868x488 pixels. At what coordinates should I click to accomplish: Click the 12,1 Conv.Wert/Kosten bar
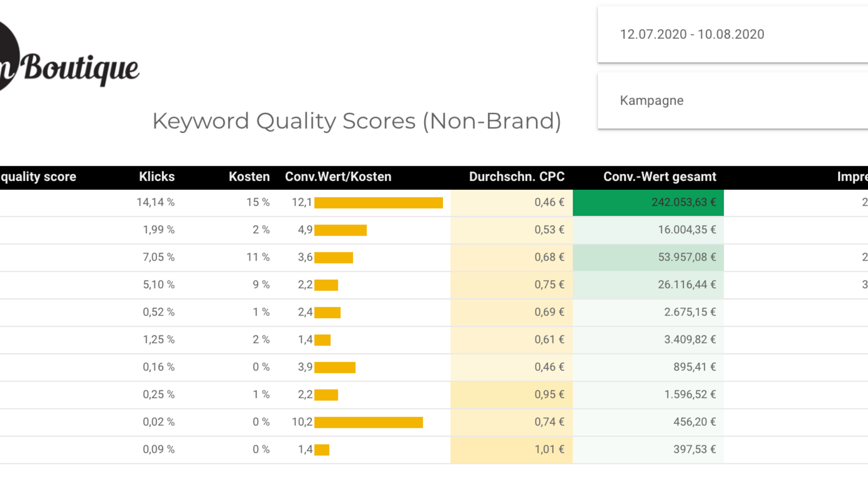point(378,203)
